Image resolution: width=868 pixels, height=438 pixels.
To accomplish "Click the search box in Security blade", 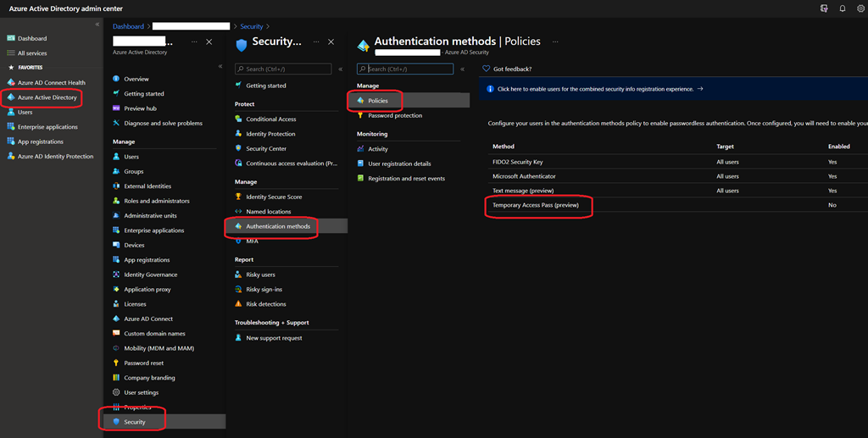I will point(283,69).
